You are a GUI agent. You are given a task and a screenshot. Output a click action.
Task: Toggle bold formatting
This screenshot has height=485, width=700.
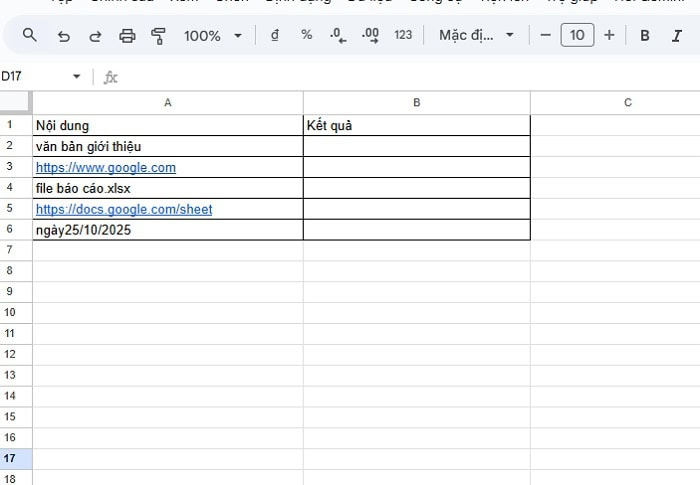(x=645, y=35)
